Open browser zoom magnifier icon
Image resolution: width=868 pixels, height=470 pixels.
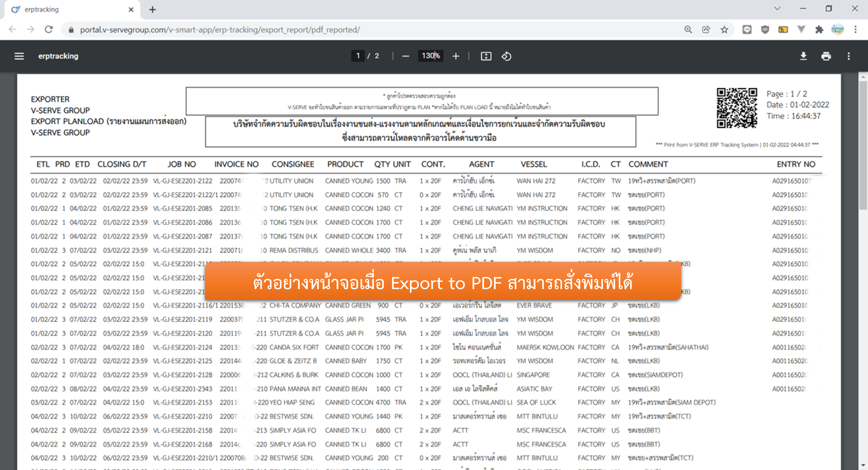click(x=688, y=30)
